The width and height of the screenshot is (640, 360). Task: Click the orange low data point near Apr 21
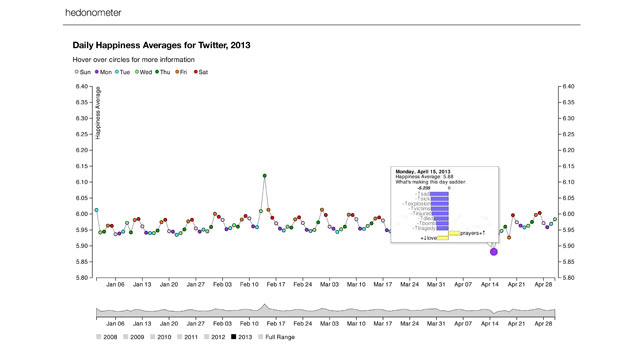click(x=509, y=237)
